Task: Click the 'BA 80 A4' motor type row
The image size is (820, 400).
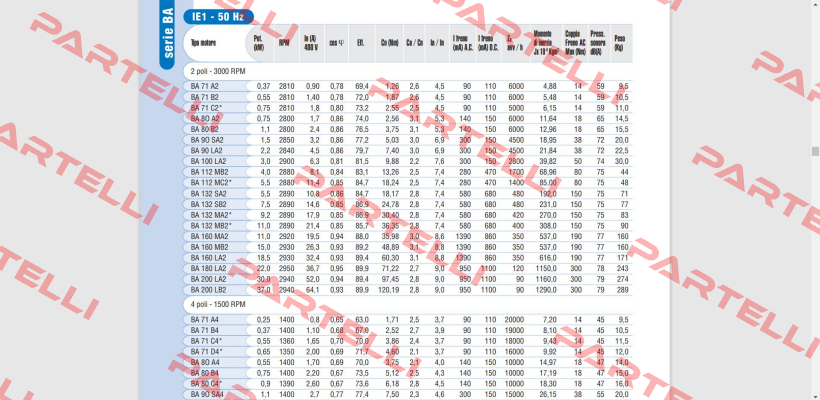Action: tap(408, 362)
